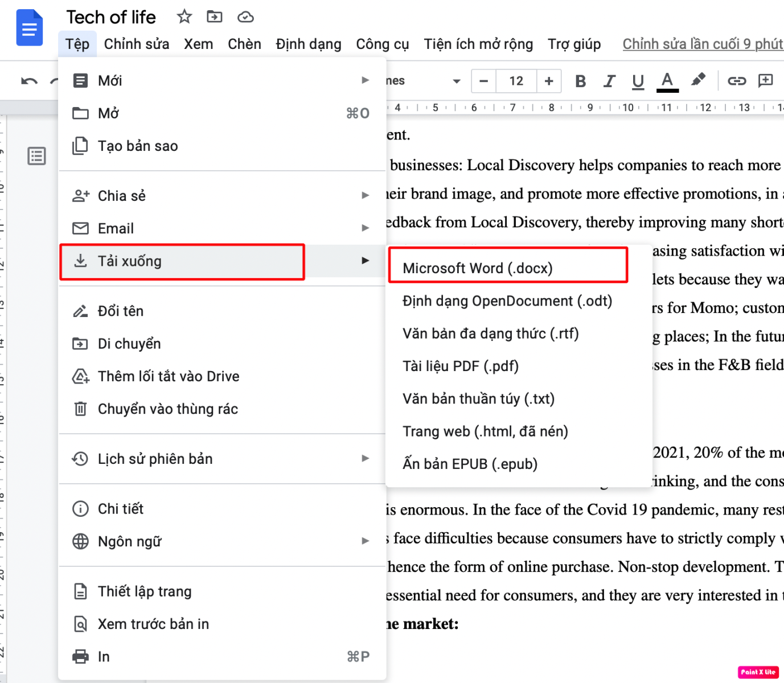Screen dimensions: 784x683
Task: Open Thiết lập trang page setup
Action: 222,591
